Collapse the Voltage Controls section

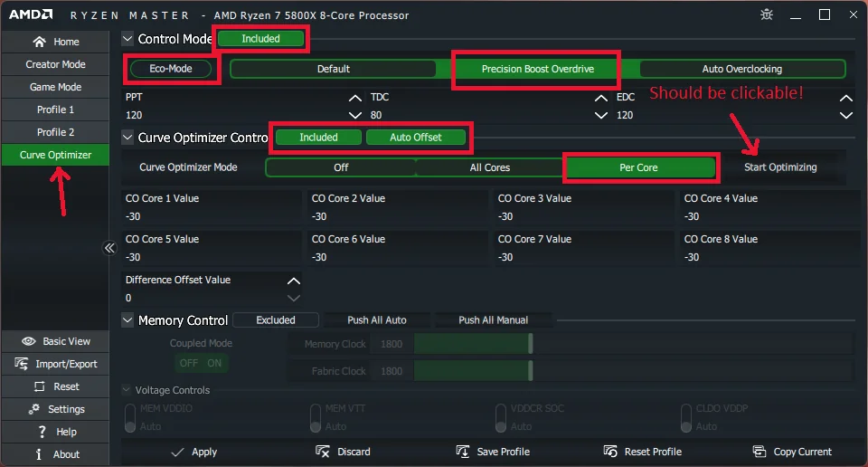click(127, 390)
